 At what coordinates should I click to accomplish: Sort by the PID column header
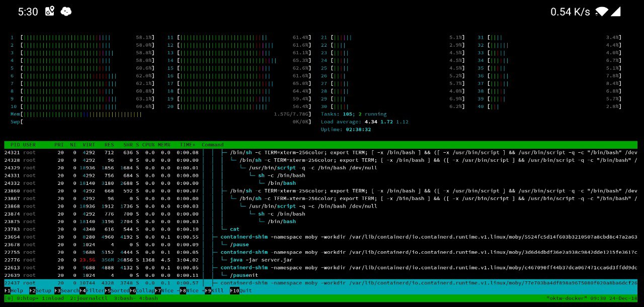coord(15,145)
